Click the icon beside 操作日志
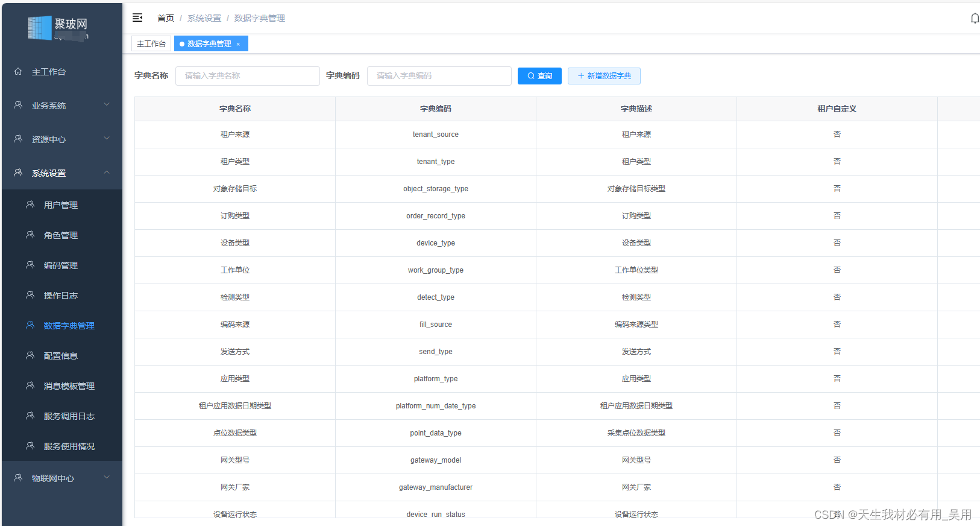The height and width of the screenshot is (526, 980). 30,295
